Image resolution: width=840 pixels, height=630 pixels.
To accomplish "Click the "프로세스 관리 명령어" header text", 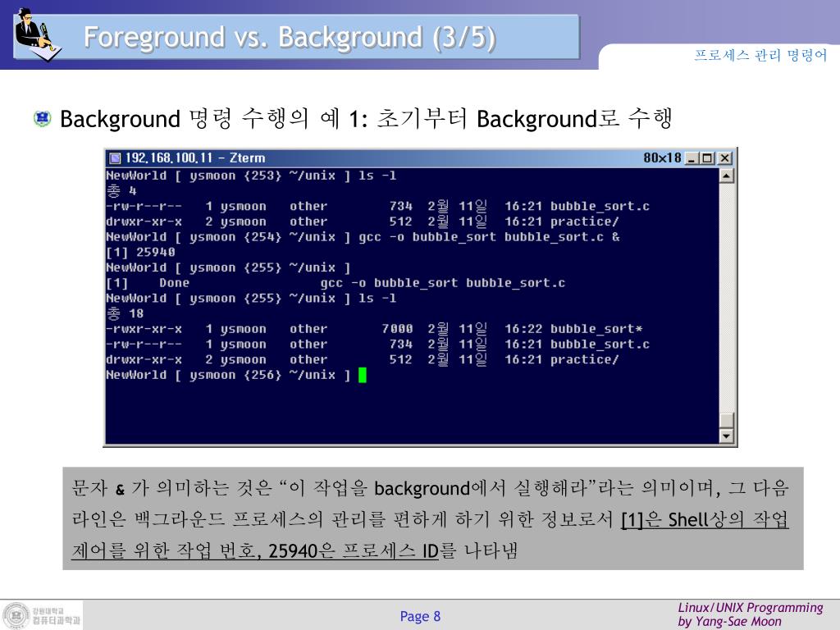I will (x=760, y=55).
